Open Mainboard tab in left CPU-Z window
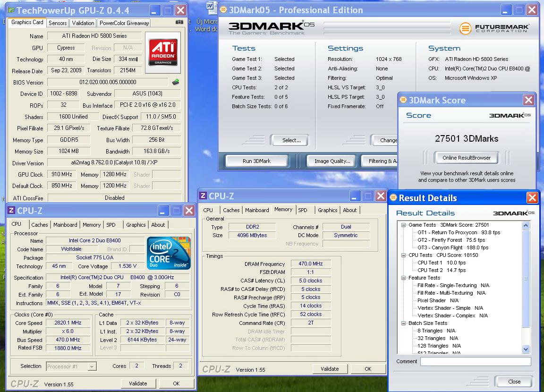Screen dimensions: 544x392 tap(65, 225)
